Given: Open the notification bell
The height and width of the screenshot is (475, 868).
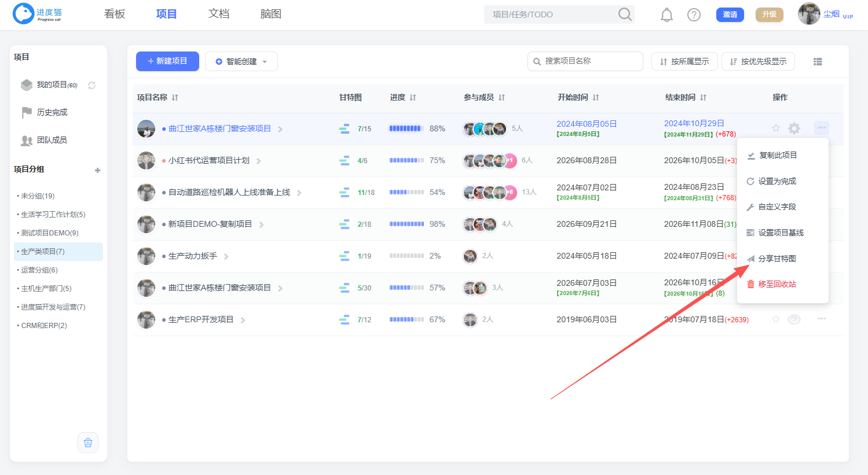Looking at the screenshot, I should pyautogui.click(x=667, y=14).
